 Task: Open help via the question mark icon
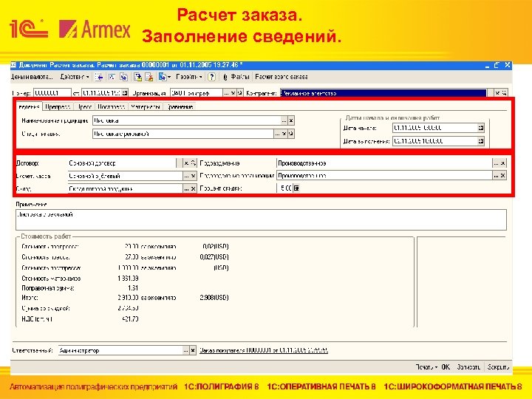coord(212,77)
